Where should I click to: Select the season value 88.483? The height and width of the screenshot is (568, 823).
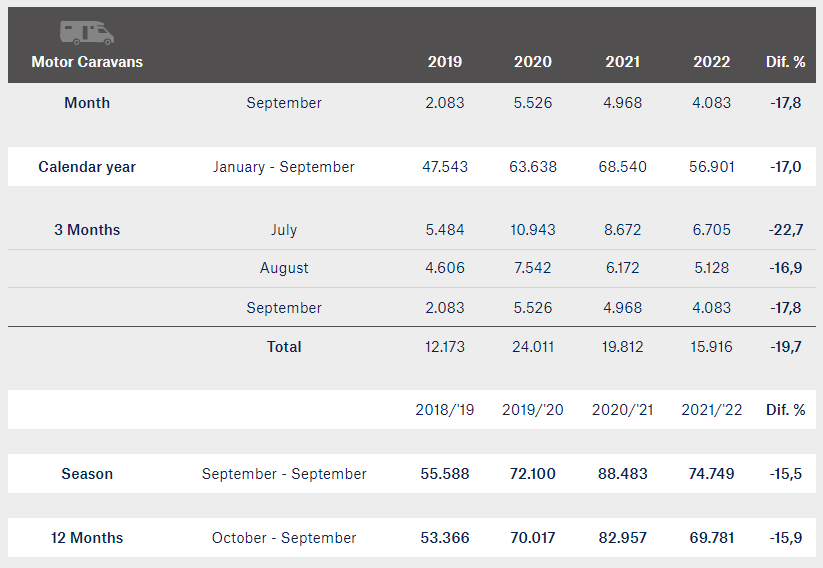pos(622,474)
